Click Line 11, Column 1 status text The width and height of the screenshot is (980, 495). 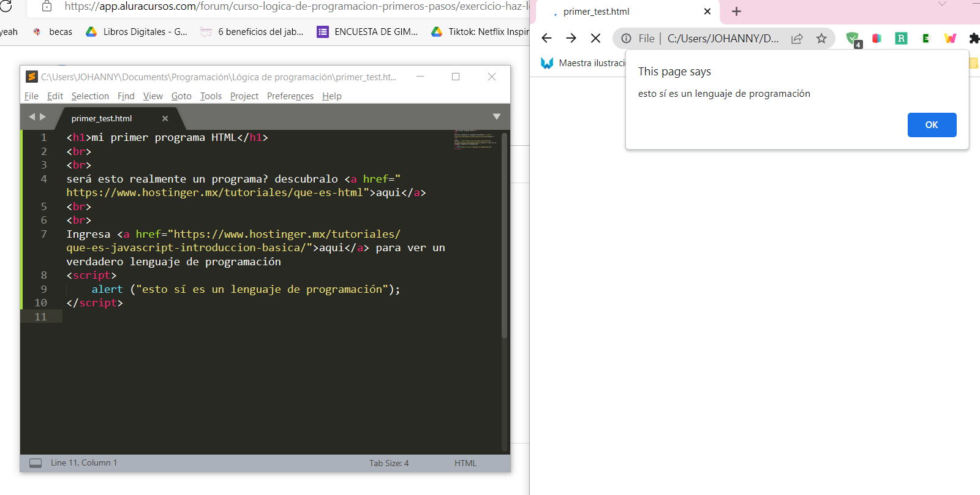(x=84, y=463)
